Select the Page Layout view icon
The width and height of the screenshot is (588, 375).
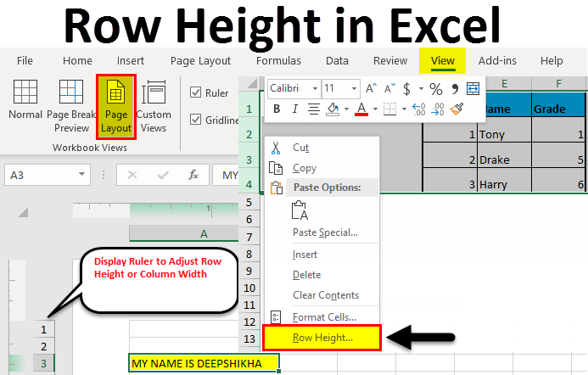click(x=116, y=92)
